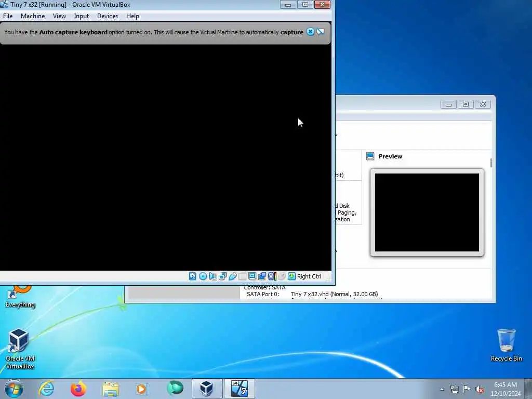Screen dimensions: 532x399
Task: Click the Action Center flag tray icon
Action: 467,389
